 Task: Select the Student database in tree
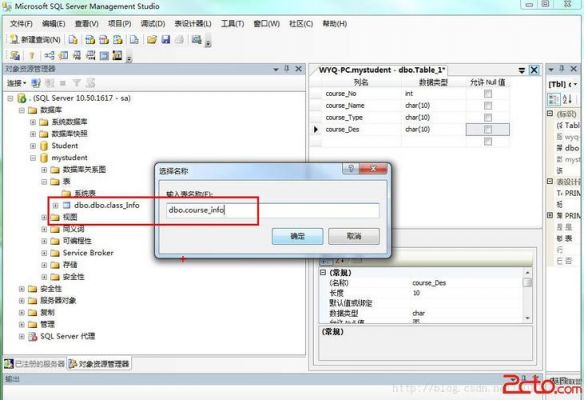tap(65, 146)
